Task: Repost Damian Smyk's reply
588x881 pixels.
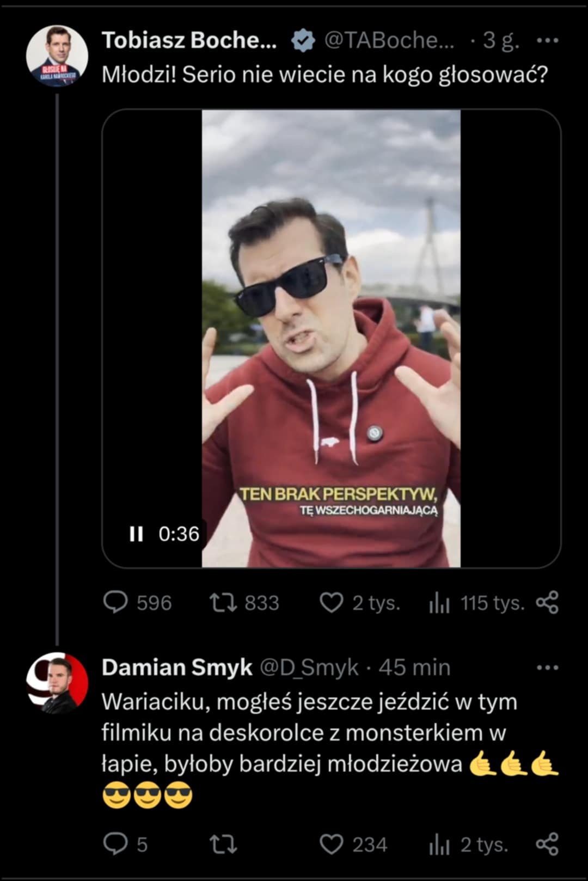Action: (223, 845)
